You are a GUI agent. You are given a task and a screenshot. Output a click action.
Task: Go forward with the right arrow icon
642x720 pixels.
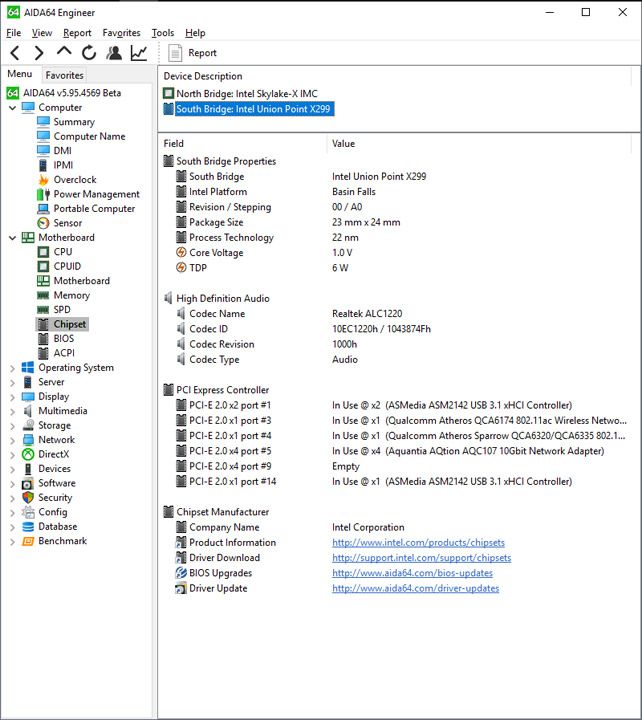click(x=39, y=53)
